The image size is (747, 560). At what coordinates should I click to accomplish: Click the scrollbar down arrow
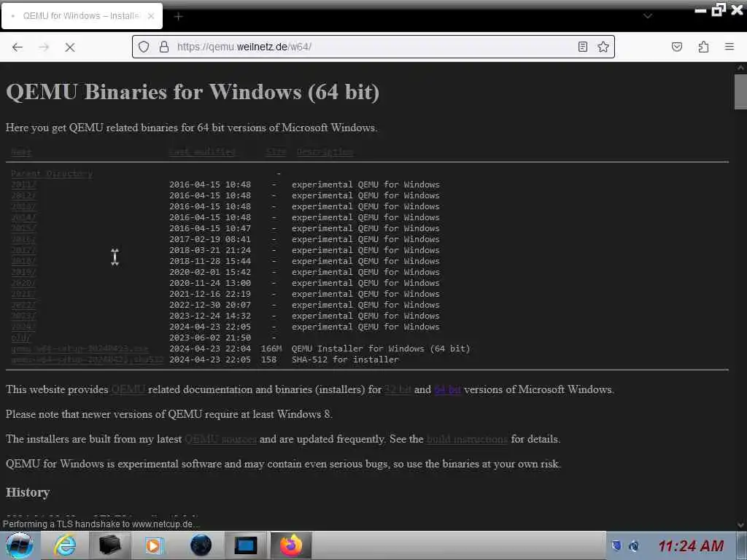(740, 525)
